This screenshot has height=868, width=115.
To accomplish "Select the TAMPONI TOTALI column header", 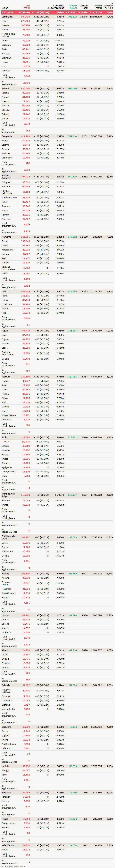I will point(98,7).
